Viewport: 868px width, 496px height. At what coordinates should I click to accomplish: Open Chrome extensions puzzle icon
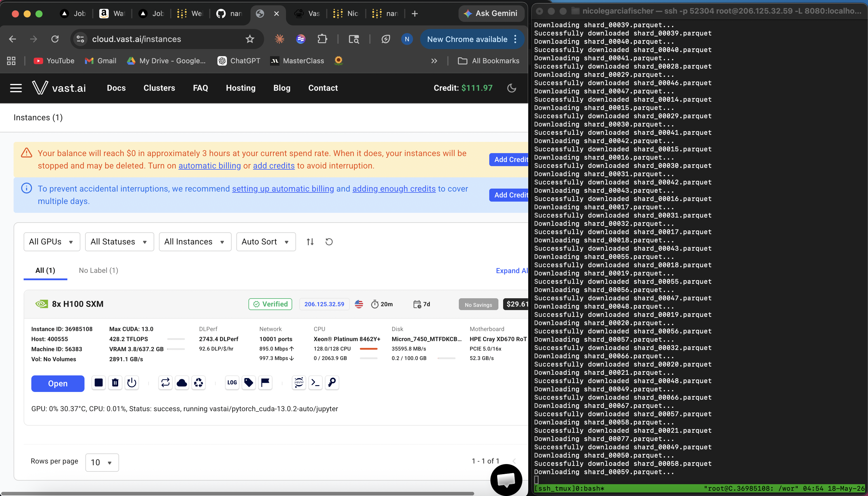pyautogui.click(x=322, y=39)
